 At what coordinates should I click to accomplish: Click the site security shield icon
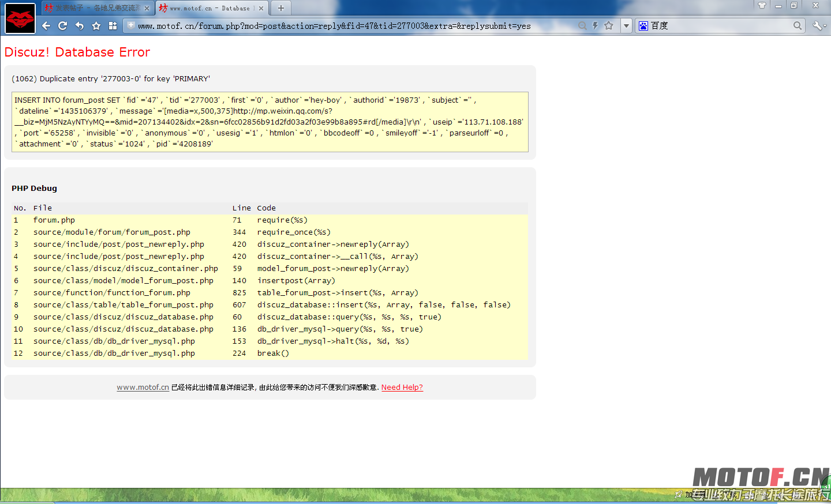131,25
